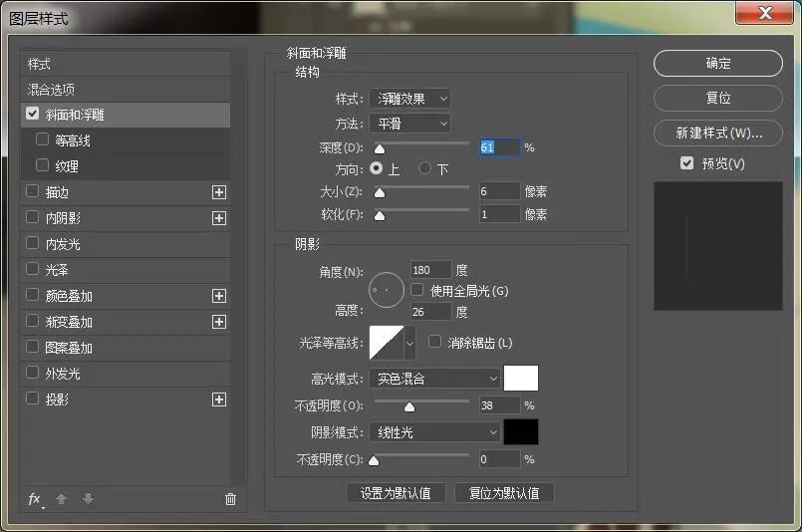Click the 确定 button
The image size is (802, 532).
tap(718, 63)
